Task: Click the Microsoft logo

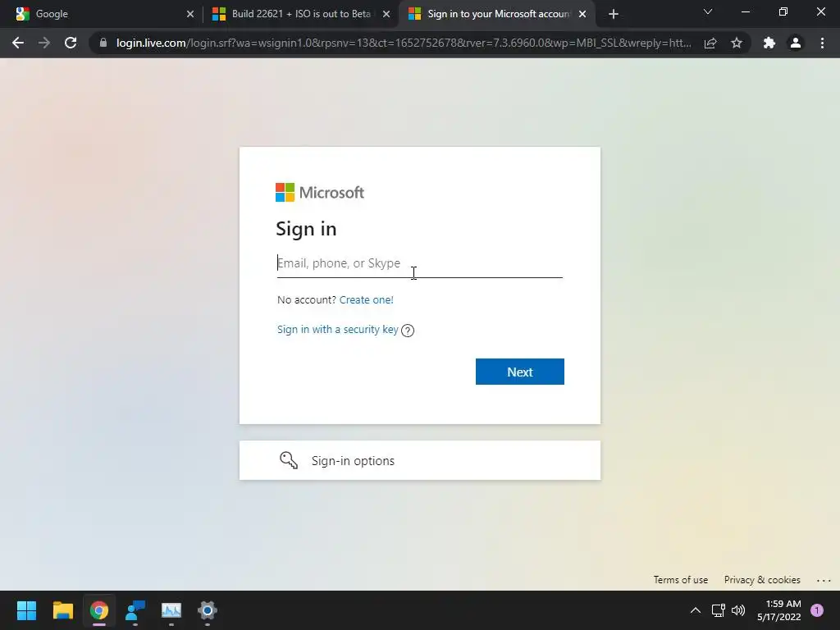Action: [x=320, y=192]
